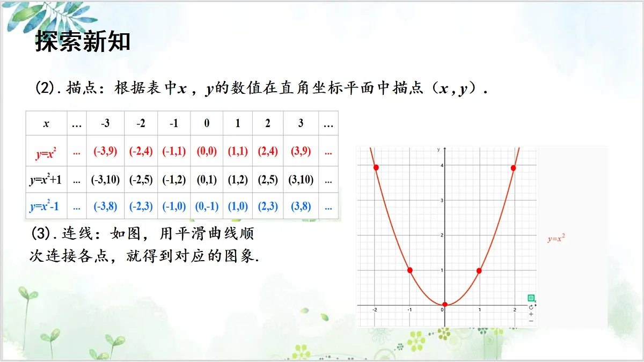Click the '探索新知' slide title
644x362 pixels.
tap(83, 41)
